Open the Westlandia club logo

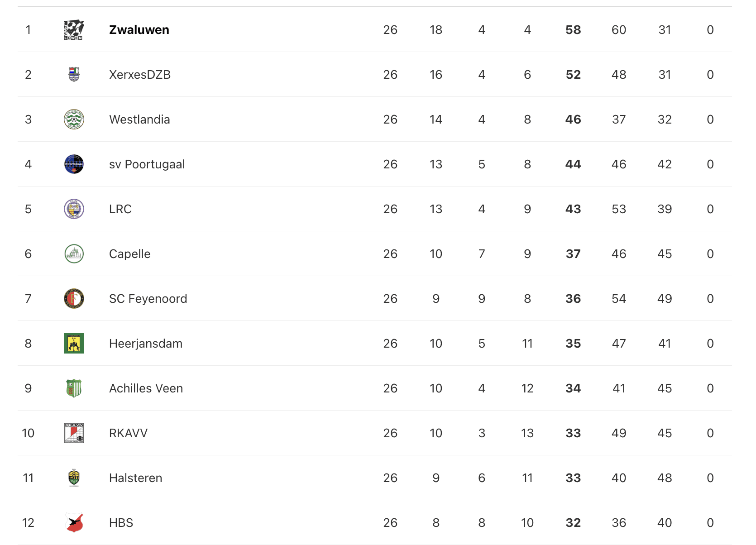pyautogui.click(x=74, y=119)
